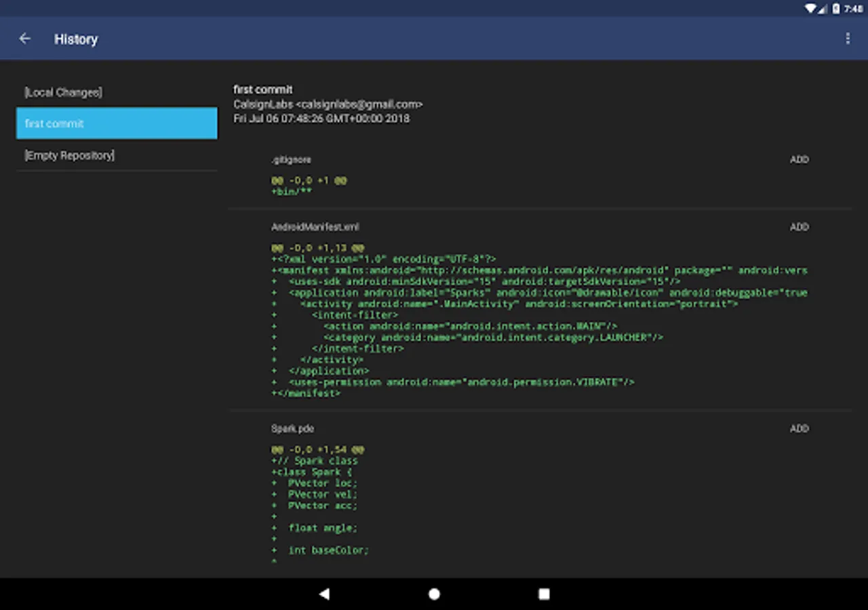Tap the 'class Spark {' diff line
This screenshot has width=868, height=610.
pos(312,472)
